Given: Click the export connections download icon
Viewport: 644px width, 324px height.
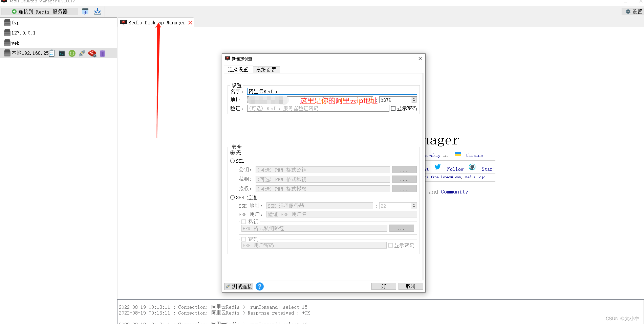Looking at the screenshot, I should click(98, 11).
